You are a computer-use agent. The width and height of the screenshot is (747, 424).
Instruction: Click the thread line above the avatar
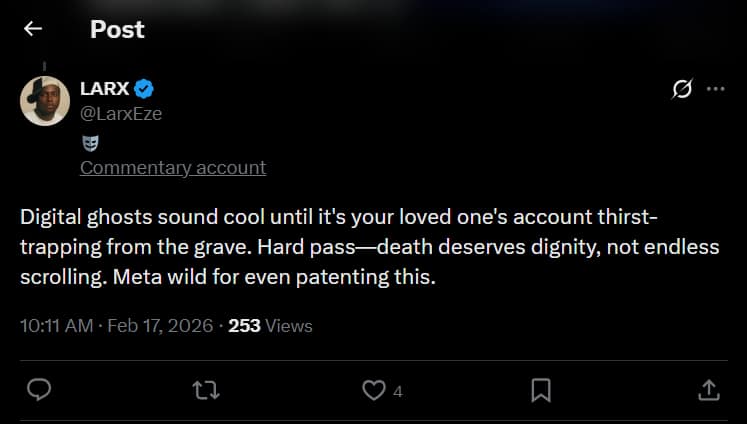44,66
